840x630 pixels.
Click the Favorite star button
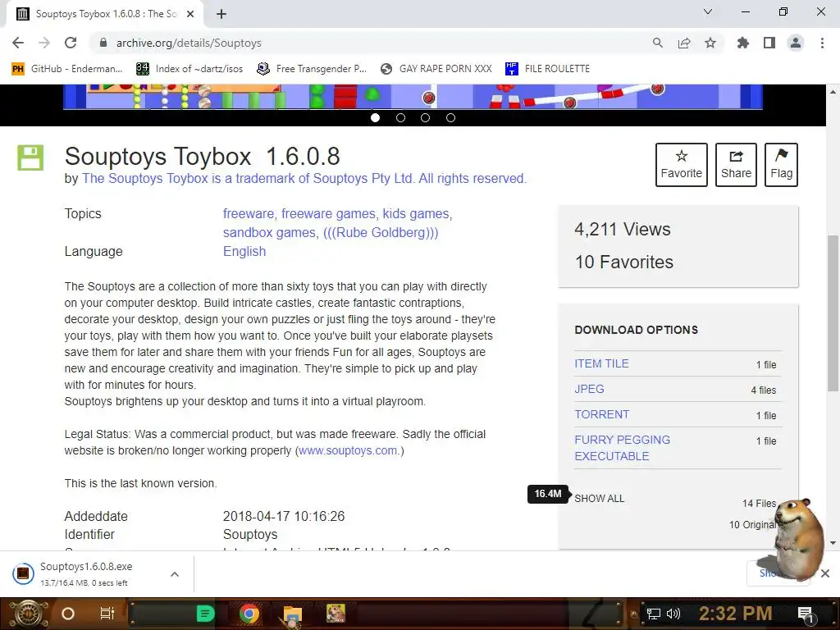coord(682,164)
